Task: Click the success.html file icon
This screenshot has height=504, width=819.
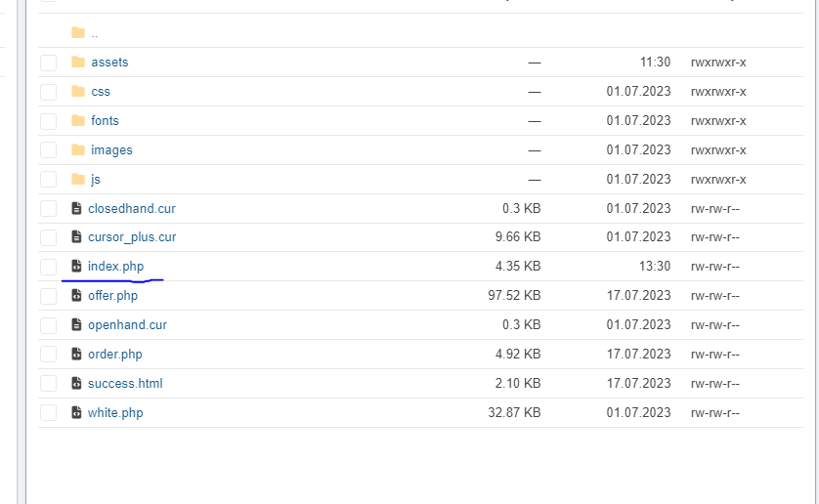Action: pos(77,383)
